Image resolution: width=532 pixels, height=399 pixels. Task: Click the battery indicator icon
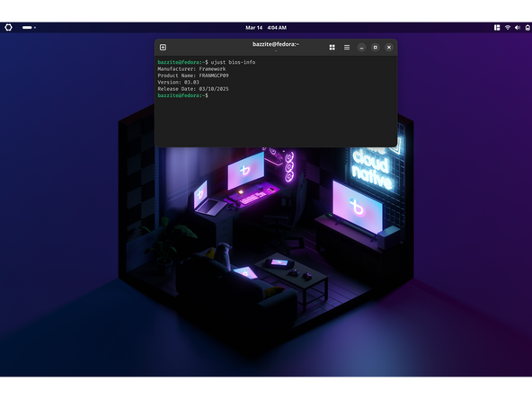[528, 28]
